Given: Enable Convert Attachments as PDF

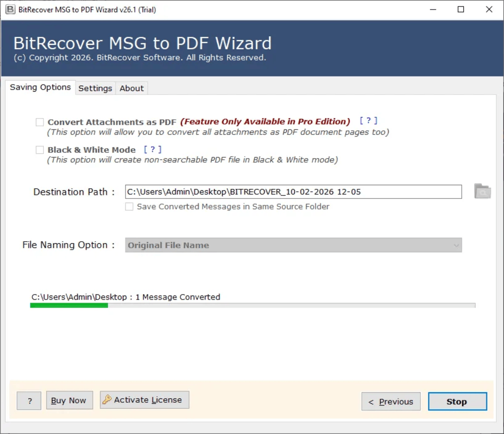Looking at the screenshot, I should [40, 122].
